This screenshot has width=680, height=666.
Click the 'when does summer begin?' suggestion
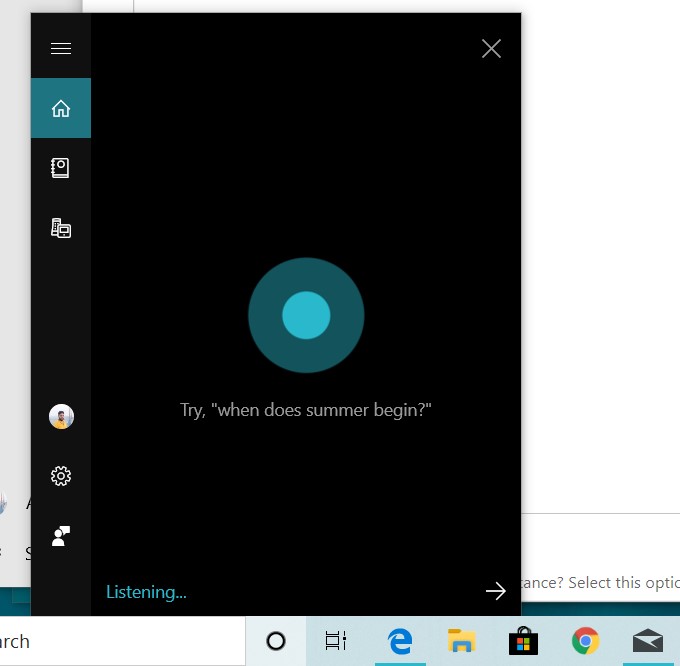pos(306,410)
